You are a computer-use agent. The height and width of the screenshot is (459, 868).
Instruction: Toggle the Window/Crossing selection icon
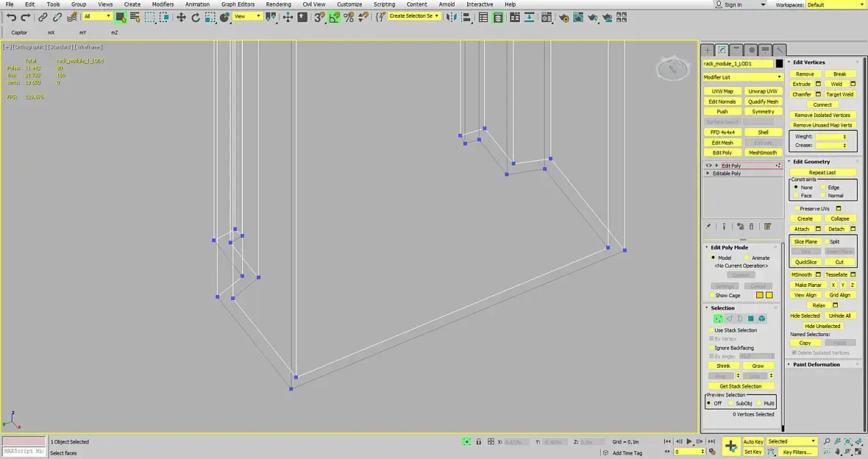[164, 18]
